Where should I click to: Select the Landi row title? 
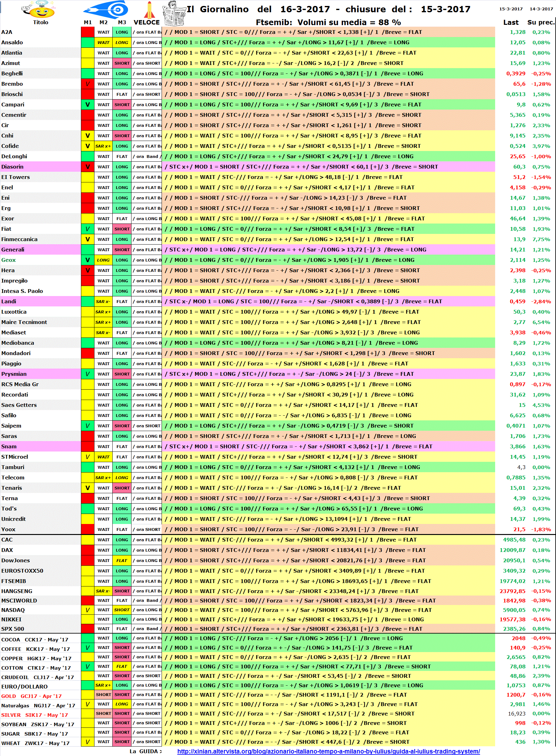pyautogui.click(x=9, y=301)
